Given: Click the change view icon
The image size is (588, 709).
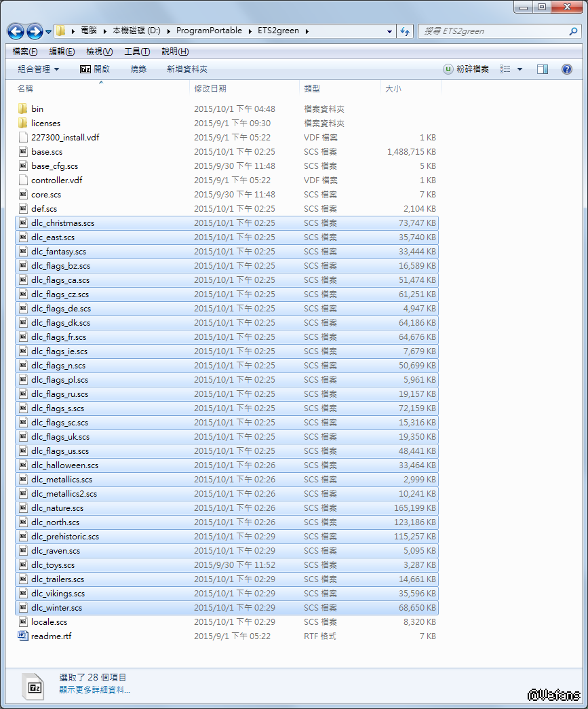Looking at the screenshot, I should click(x=505, y=69).
